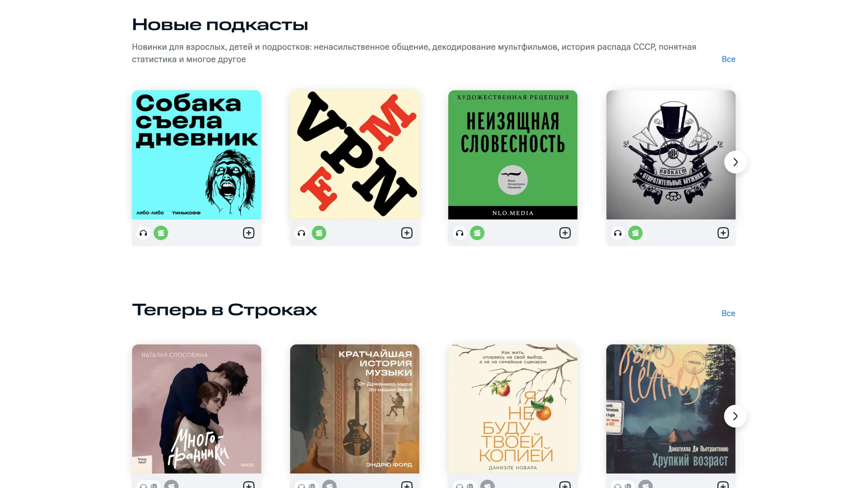Open all Теперь в Строках via Все link
This screenshot has height=488, width=868.
(728, 314)
